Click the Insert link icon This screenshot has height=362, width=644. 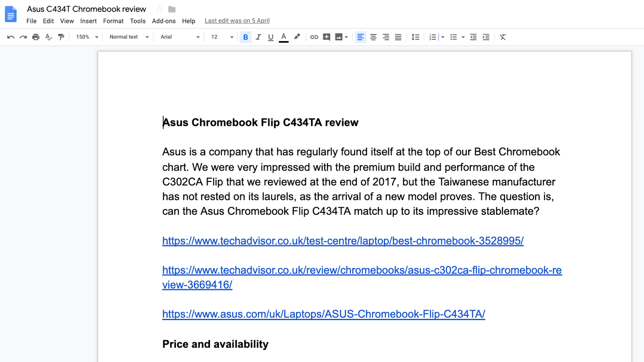tap(314, 37)
